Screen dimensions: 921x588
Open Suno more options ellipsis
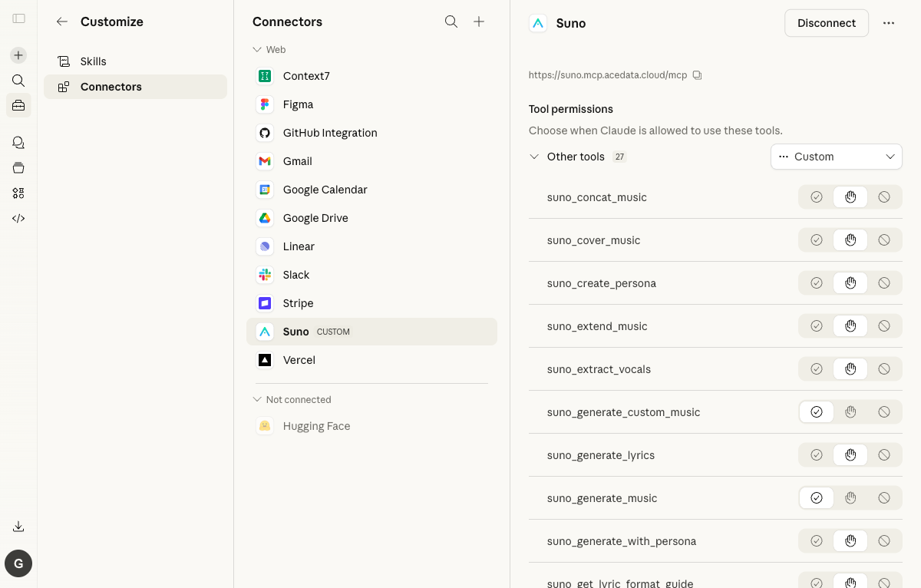[x=889, y=23]
